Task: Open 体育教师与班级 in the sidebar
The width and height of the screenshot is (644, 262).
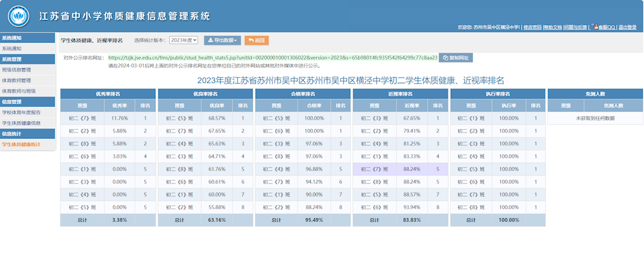Action: pyautogui.click(x=28, y=91)
